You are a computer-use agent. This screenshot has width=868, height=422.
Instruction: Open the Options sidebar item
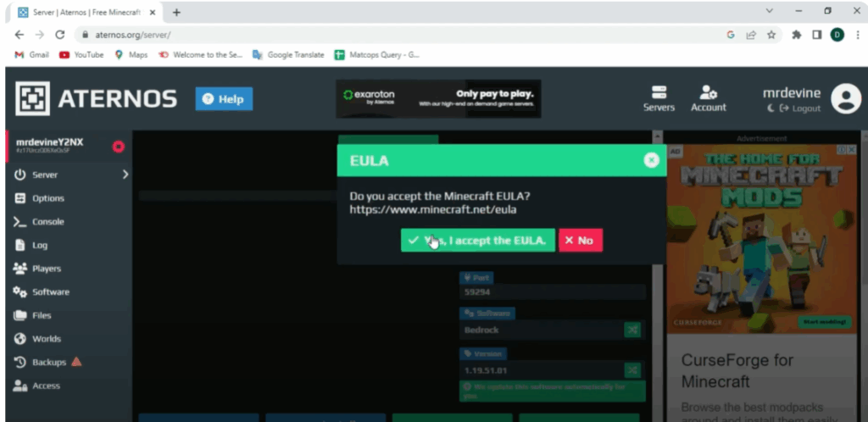point(47,198)
